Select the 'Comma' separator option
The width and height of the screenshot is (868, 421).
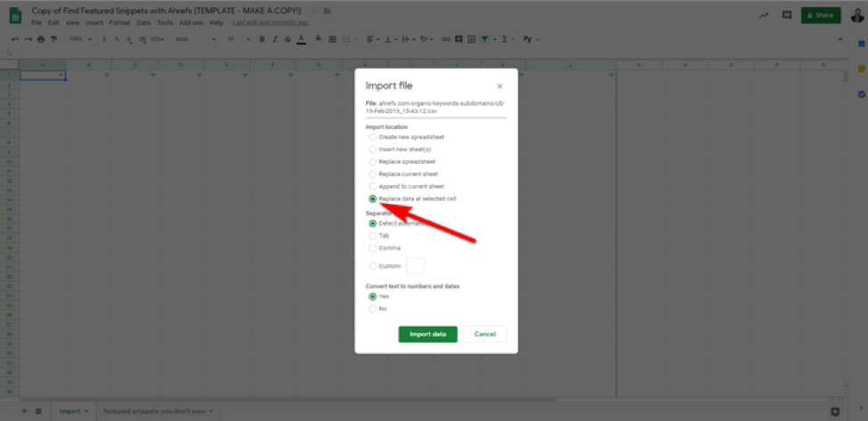pyautogui.click(x=373, y=248)
